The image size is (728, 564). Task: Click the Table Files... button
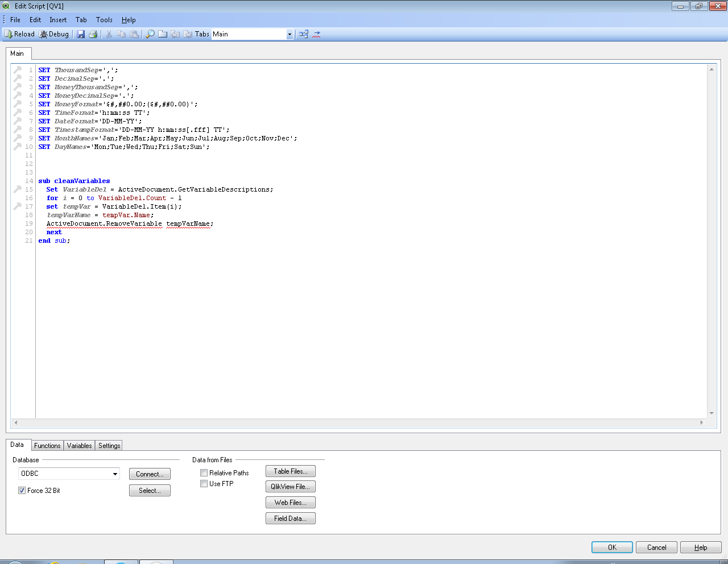pyautogui.click(x=291, y=471)
